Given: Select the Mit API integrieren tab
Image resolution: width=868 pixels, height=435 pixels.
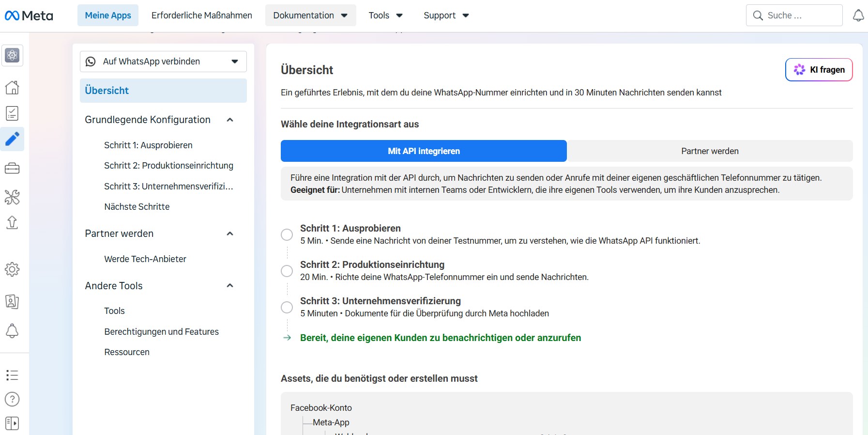Looking at the screenshot, I should (424, 151).
